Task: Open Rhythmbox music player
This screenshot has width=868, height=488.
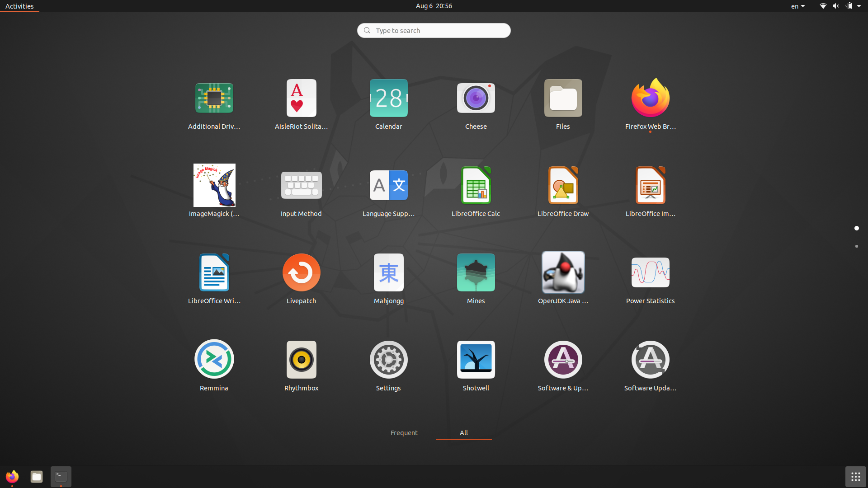Action: [301, 360]
